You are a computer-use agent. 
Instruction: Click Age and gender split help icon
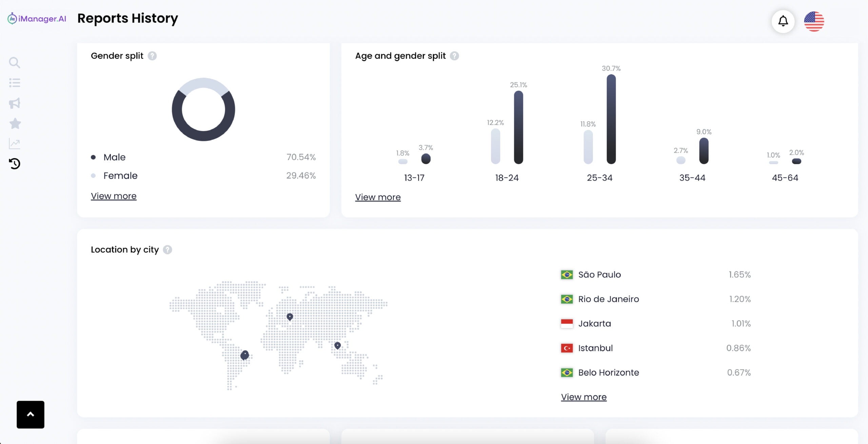click(x=454, y=56)
